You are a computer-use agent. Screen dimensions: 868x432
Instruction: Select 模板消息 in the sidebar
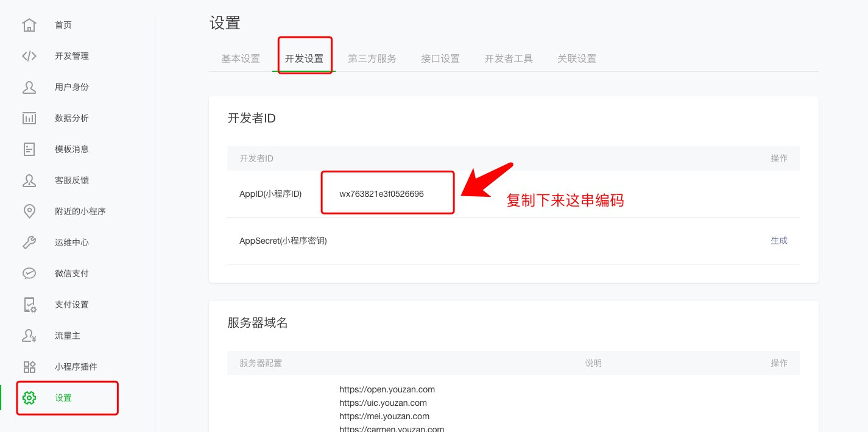72,149
